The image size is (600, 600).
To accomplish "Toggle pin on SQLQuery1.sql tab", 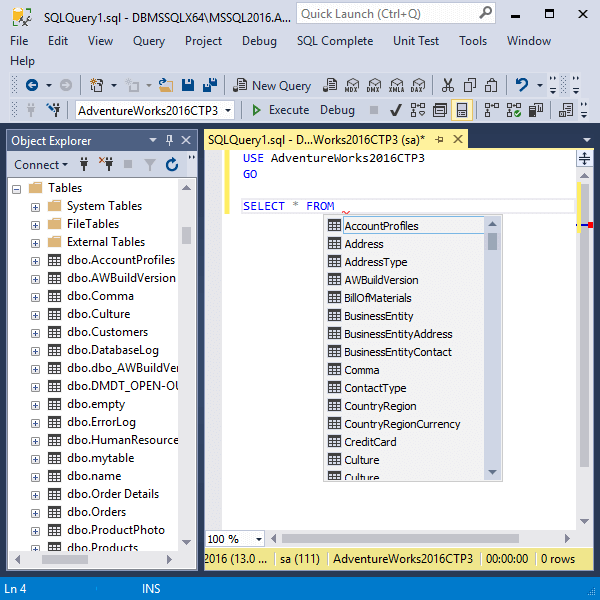I will [439, 139].
